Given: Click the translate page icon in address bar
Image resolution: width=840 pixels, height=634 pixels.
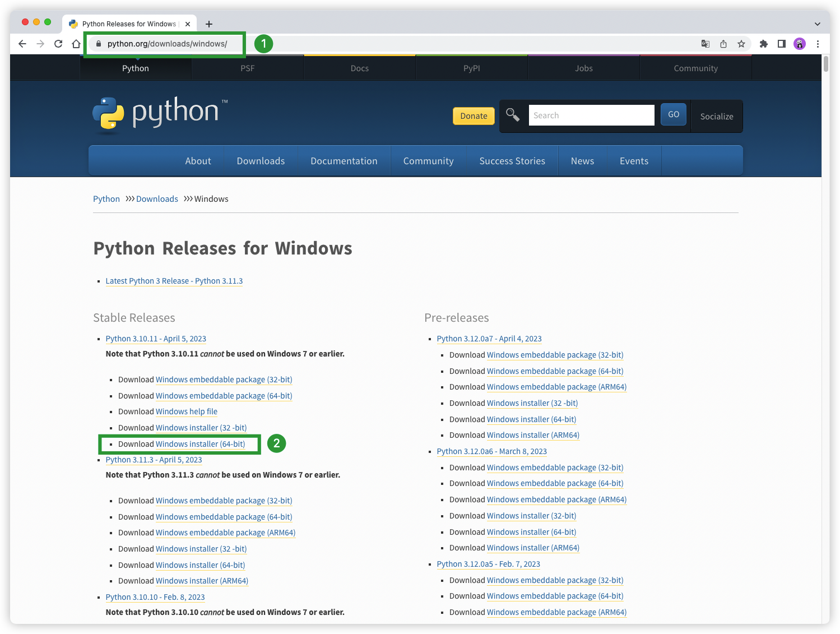Looking at the screenshot, I should click(x=706, y=44).
